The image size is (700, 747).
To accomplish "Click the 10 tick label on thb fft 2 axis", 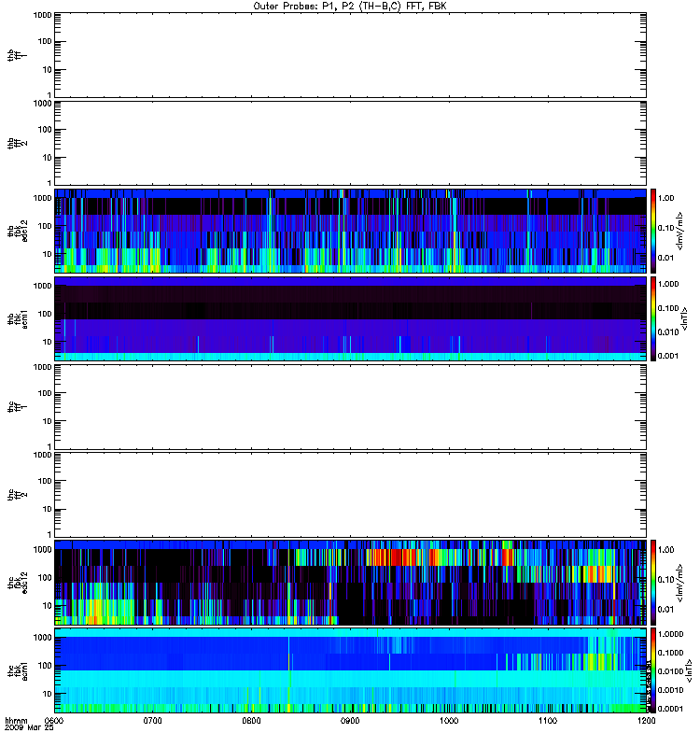I will [x=48, y=158].
